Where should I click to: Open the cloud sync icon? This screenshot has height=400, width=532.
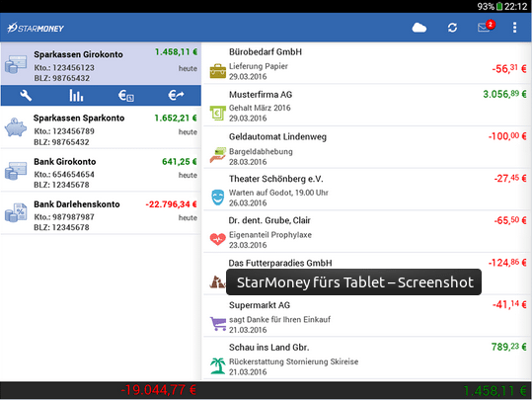tap(419, 28)
